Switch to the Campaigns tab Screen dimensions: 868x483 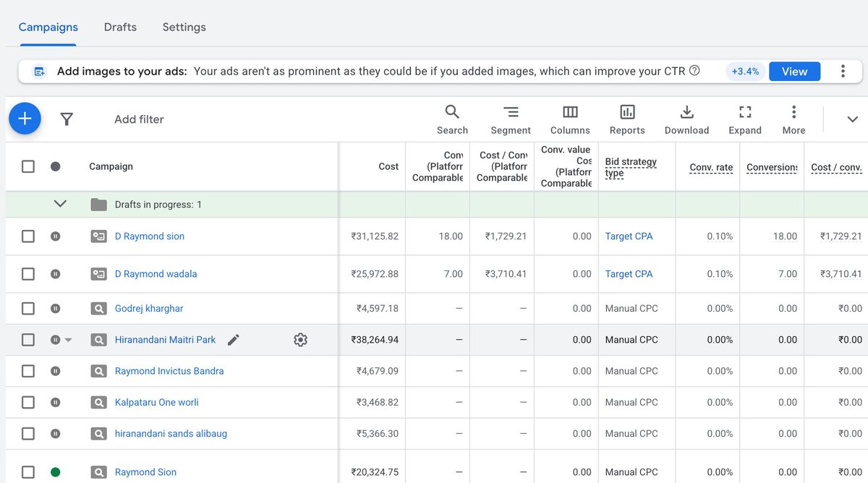48,27
